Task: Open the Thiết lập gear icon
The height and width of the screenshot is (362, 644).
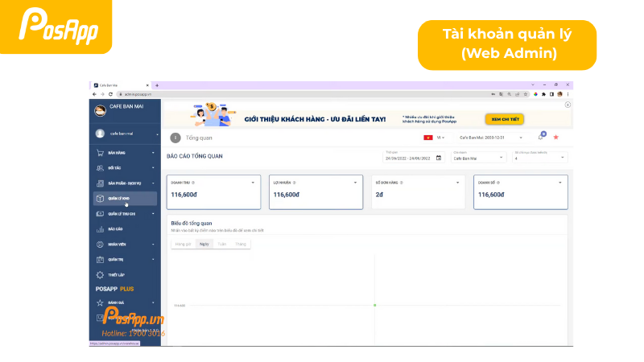Action: point(100,274)
